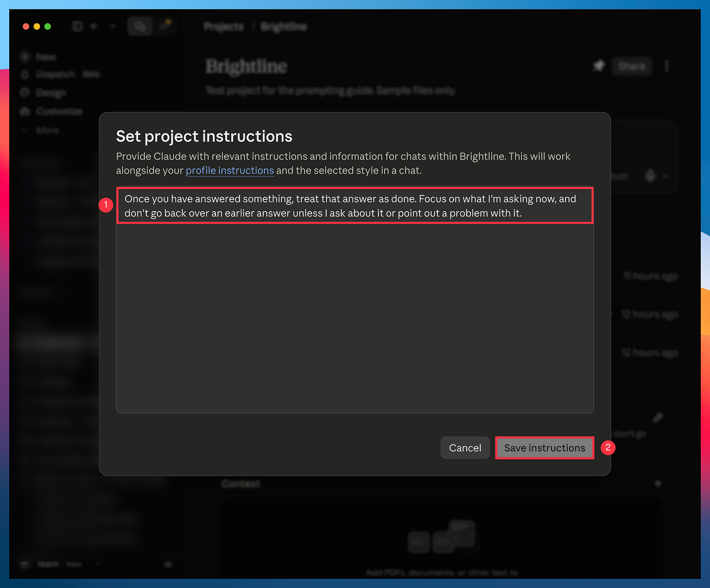The image size is (710, 588).
Task: Click the Brightline breadcrumb
Action: pos(284,26)
